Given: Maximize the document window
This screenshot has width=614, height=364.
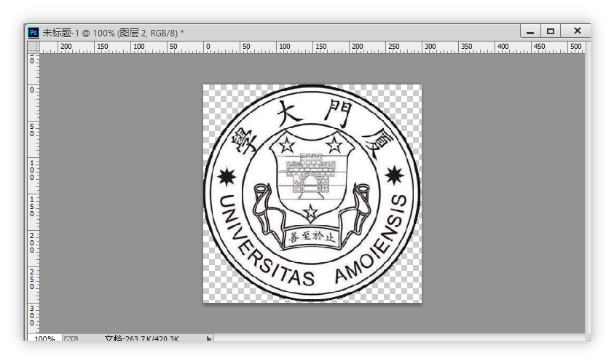Looking at the screenshot, I should (x=551, y=31).
